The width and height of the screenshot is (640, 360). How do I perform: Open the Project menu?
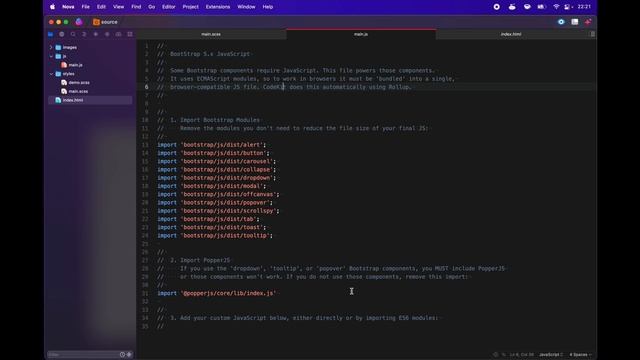pyautogui.click(x=191, y=7)
